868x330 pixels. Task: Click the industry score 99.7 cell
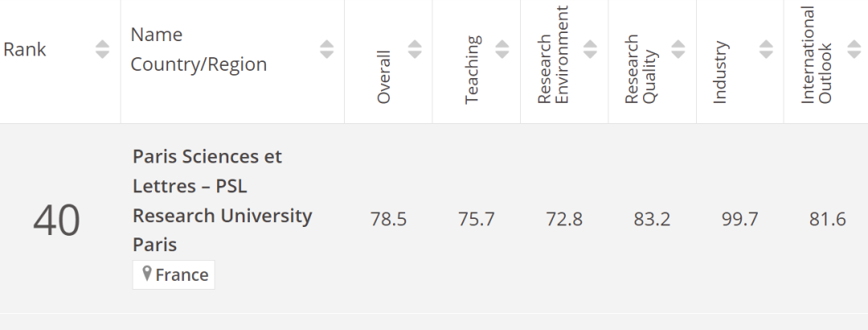tap(740, 219)
